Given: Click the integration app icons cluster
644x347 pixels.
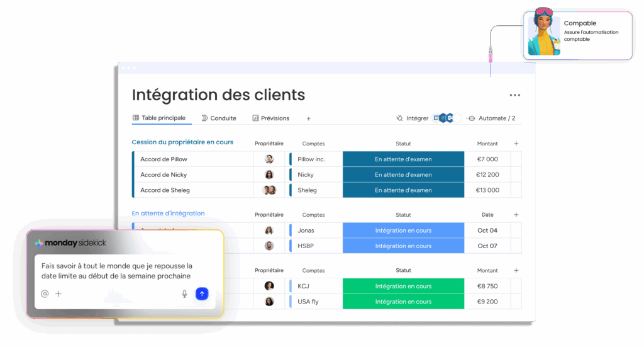Looking at the screenshot, I should (x=447, y=118).
